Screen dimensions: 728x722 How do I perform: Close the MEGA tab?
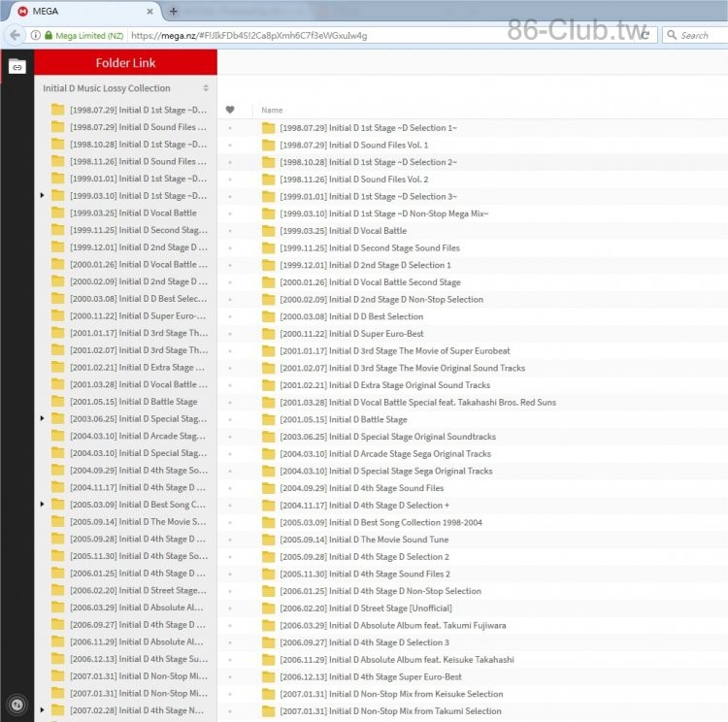pyautogui.click(x=149, y=11)
